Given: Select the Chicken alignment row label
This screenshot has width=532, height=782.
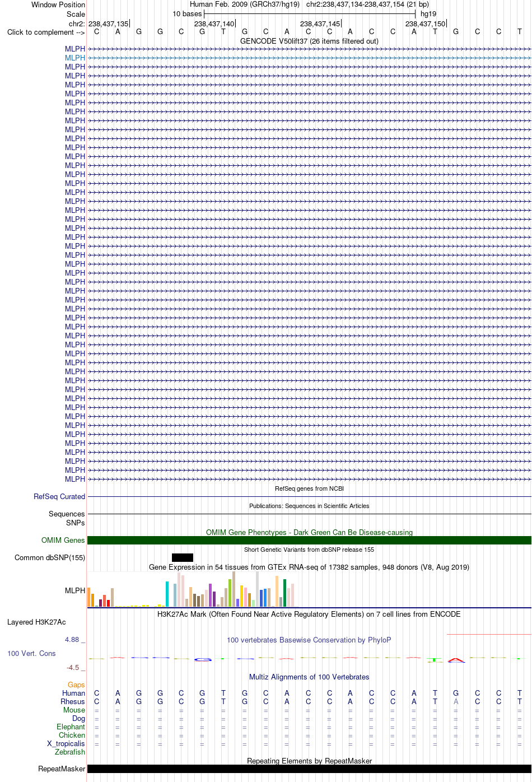Looking at the screenshot, I should pos(72,735).
